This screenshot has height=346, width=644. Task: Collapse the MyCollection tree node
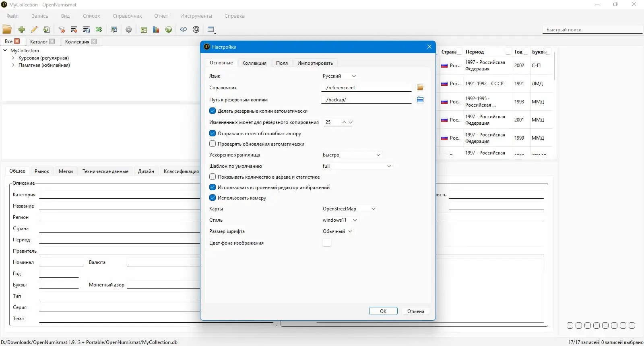5,50
